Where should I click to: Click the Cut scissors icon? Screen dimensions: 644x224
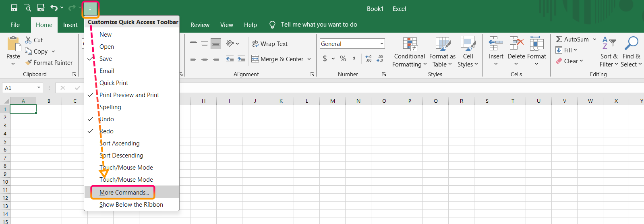[28, 40]
